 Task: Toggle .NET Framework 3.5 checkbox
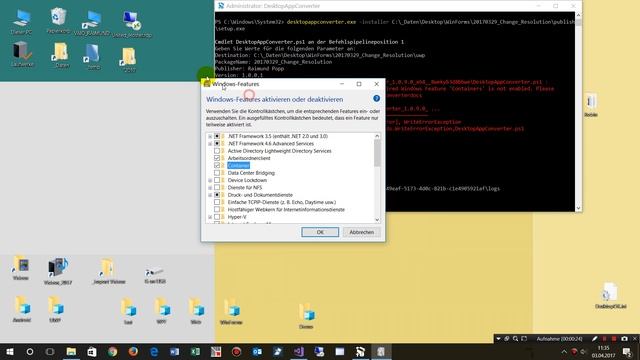coord(217,136)
